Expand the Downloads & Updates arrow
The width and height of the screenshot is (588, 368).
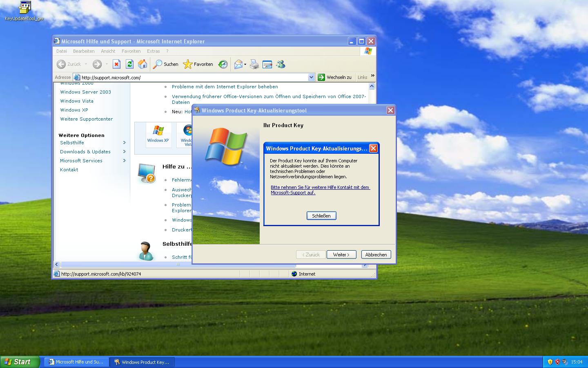point(124,152)
